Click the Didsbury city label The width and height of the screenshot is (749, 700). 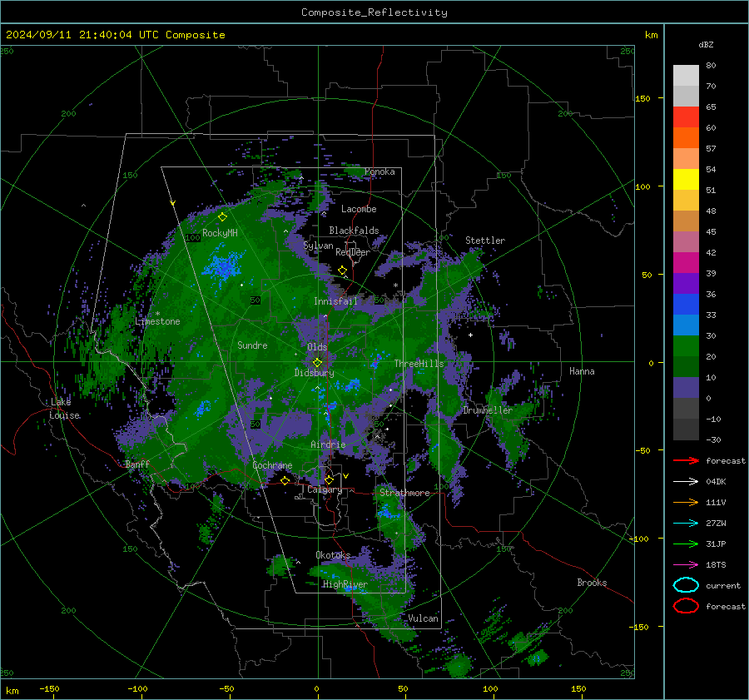click(314, 373)
